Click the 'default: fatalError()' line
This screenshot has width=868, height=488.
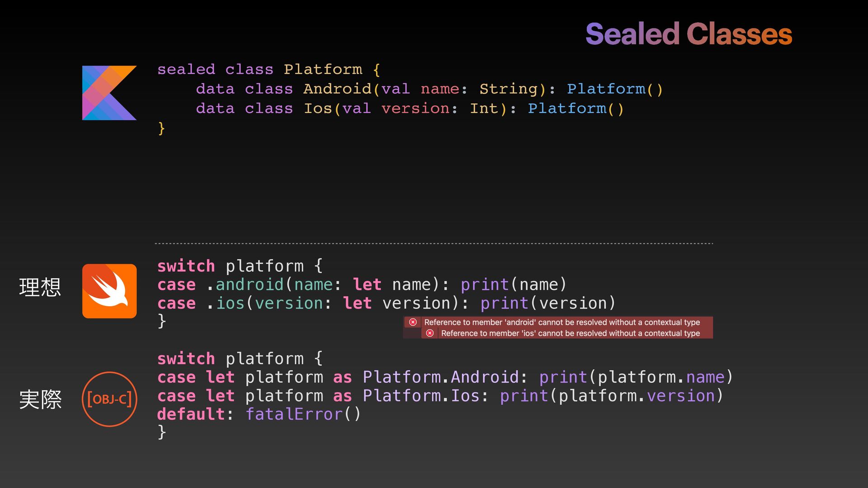259,414
